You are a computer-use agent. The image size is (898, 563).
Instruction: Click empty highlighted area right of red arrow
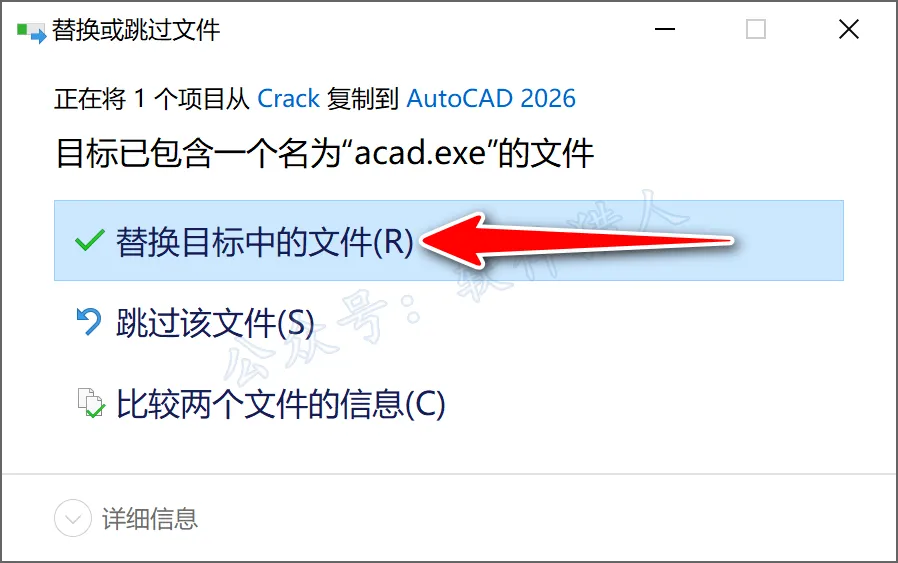coord(790,241)
